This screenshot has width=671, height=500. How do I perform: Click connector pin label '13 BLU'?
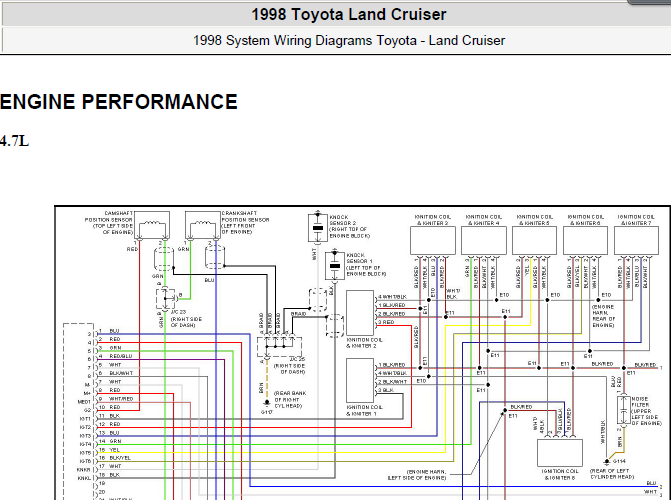[x=110, y=433]
